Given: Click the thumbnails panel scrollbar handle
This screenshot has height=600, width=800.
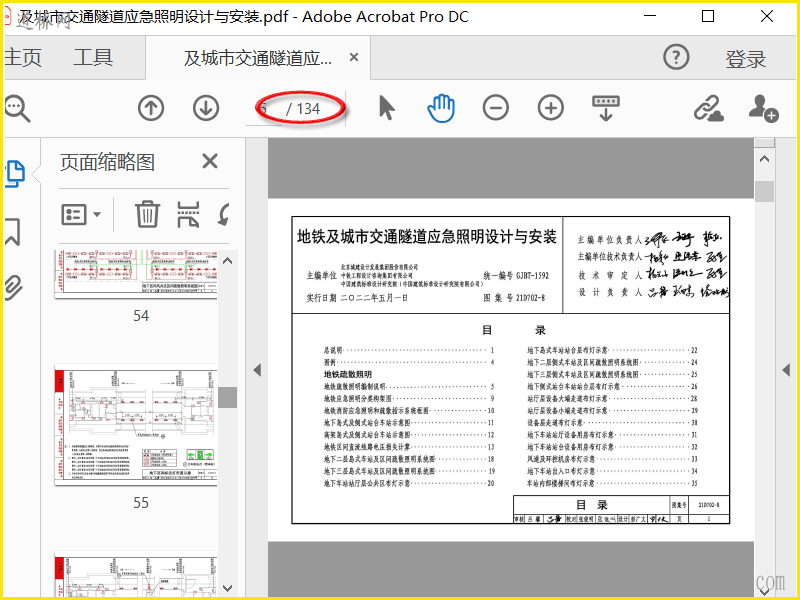Looking at the screenshot, I should click(x=228, y=397).
